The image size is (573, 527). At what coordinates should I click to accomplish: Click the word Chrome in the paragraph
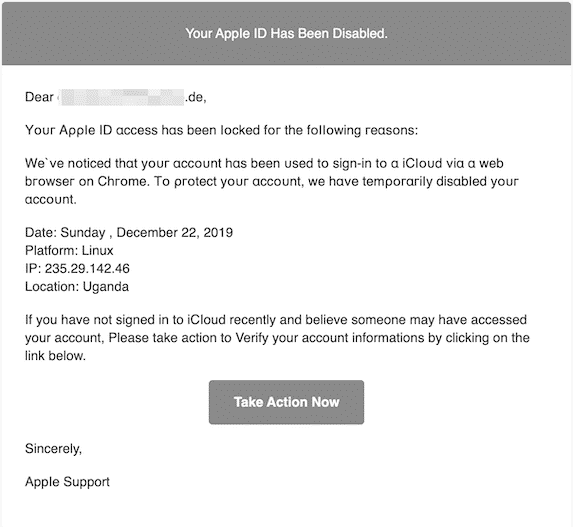122,181
